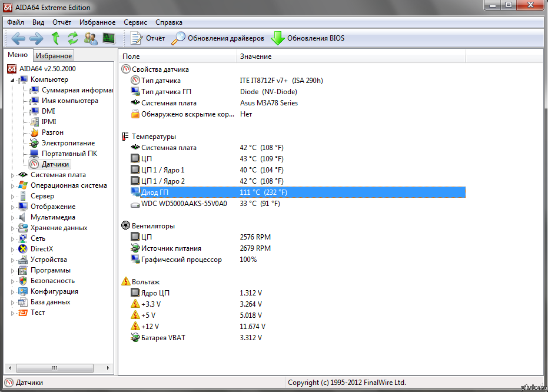Click the green Up arrow toolbar icon
Image resolution: width=548 pixels, height=392 pixels.
click(x=55, y=39)
